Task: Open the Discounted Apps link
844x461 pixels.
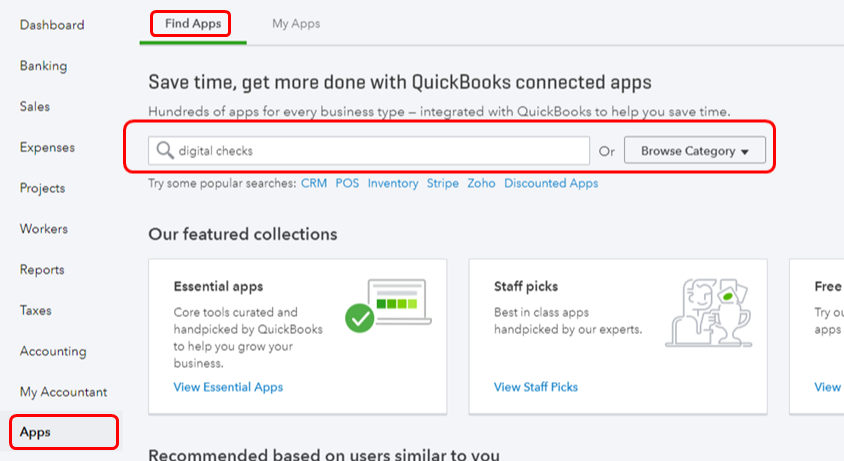Action: pos(551,184)
